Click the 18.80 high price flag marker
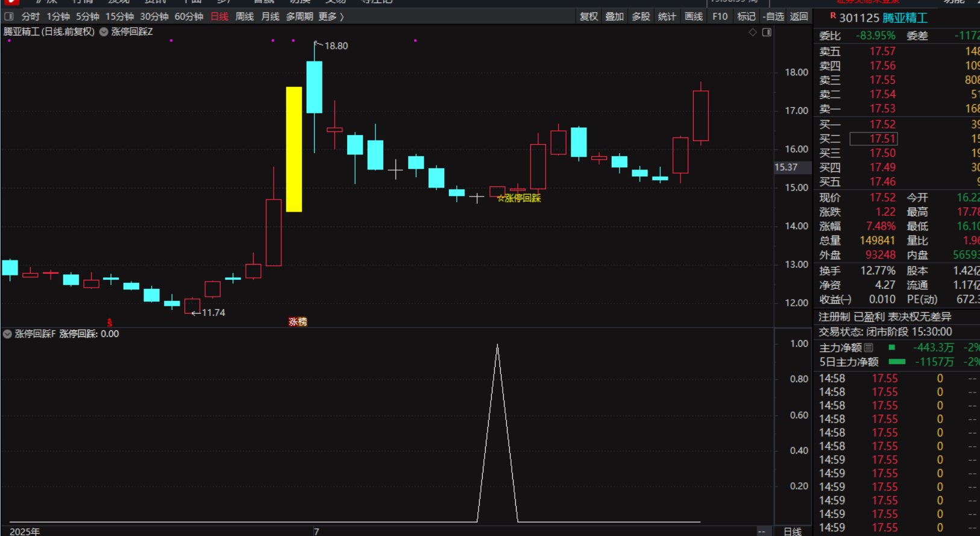This screenshot has height=536, width=980. coord(318,45)
